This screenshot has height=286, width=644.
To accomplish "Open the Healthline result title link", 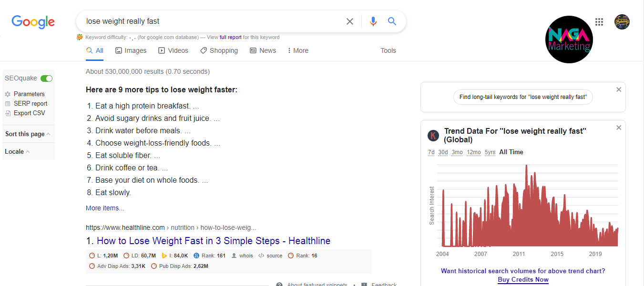I will pyautogui.click(x=214, y=241).
